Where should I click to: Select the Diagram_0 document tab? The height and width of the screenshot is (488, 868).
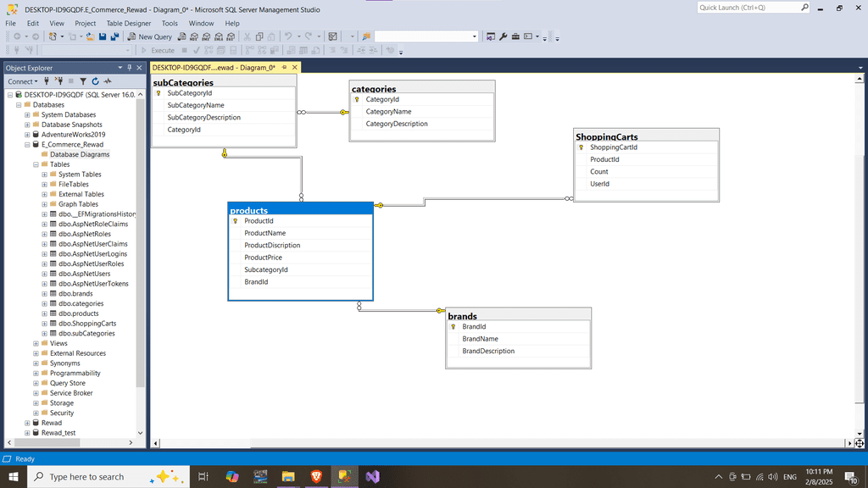[x=214, y=68]
